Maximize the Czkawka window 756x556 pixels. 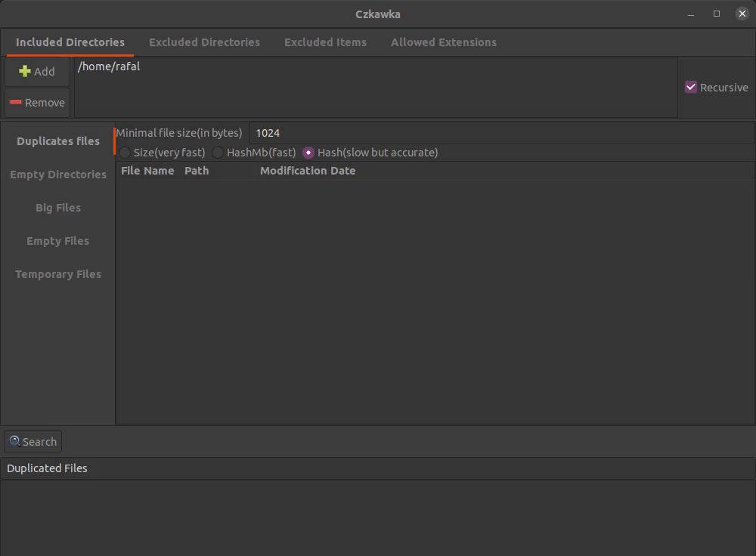coord(717,14)
